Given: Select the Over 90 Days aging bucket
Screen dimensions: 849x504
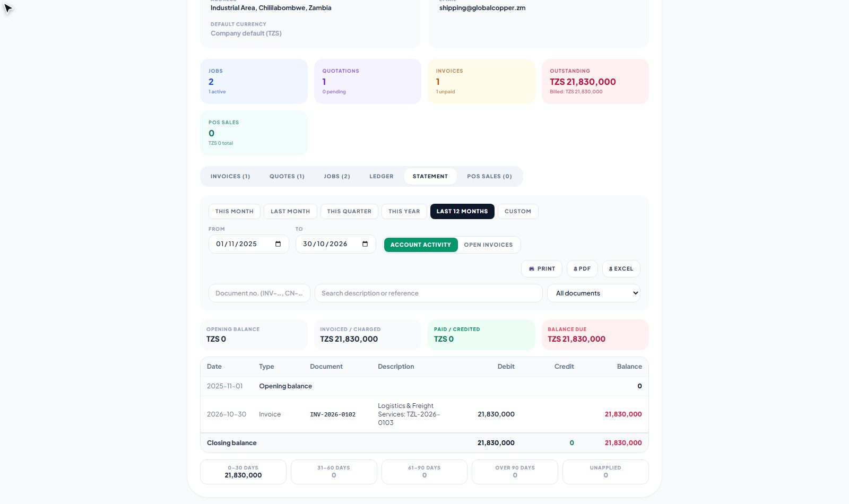Looking at the screenshot, I should [x=515, y=472].
